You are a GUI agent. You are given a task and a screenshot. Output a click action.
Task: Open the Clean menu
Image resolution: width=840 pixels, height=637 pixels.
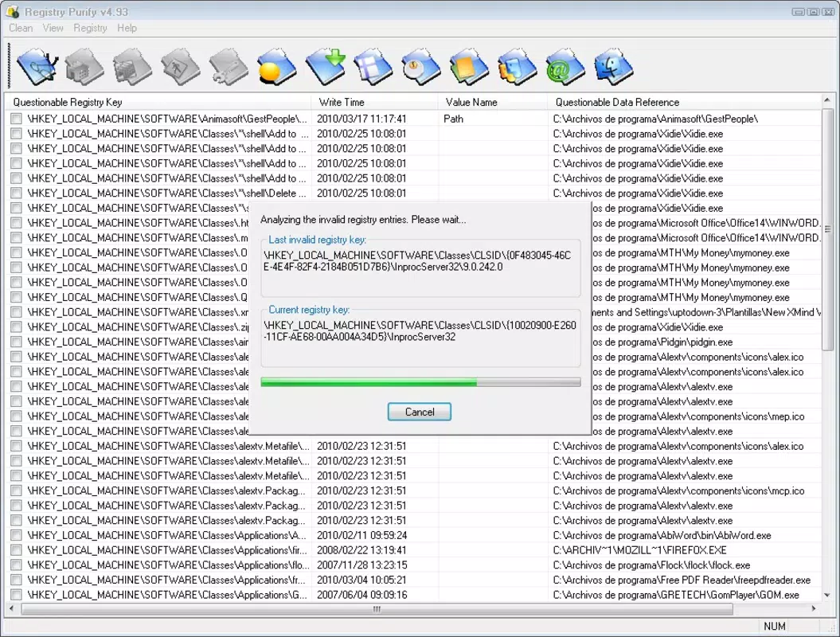click(21, 28)
